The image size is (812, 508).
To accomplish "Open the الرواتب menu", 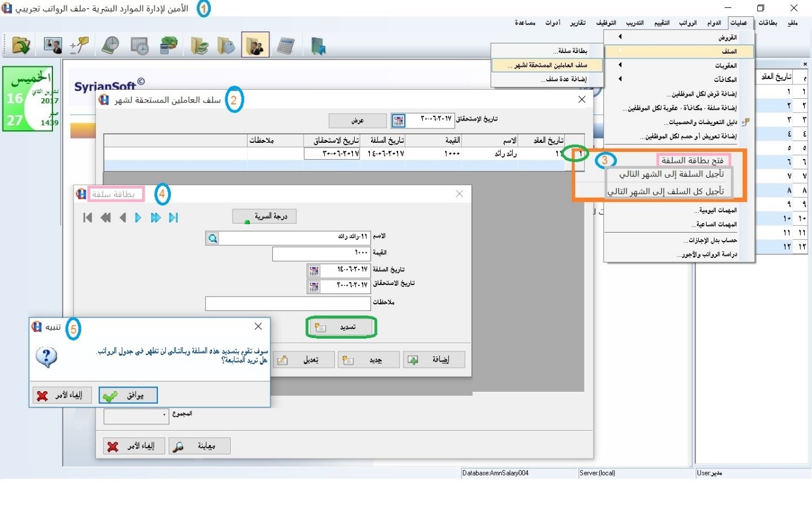I will pos(688,23).
